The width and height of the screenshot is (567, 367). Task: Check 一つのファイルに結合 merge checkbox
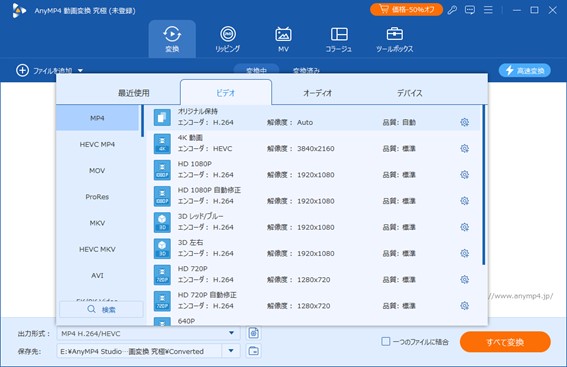coord(386,341)
